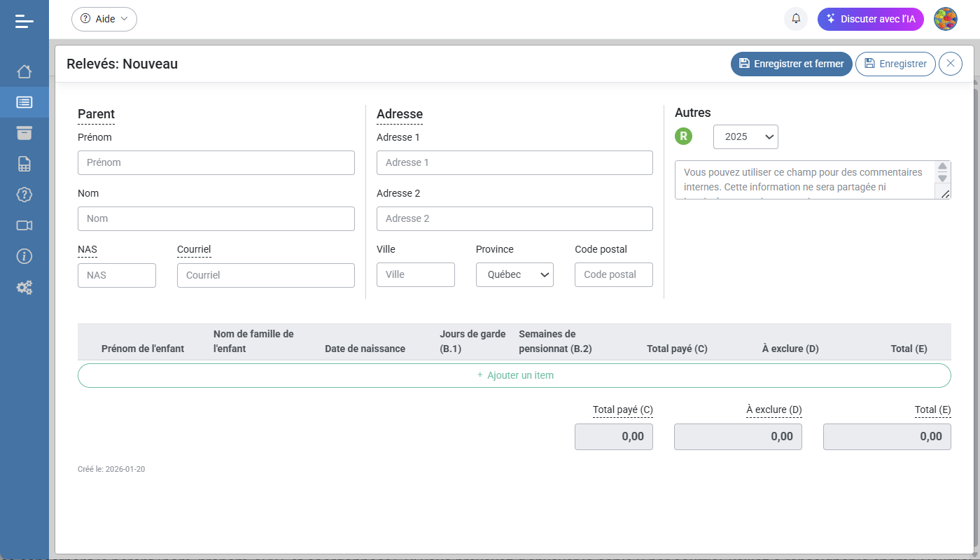This screenshot has height=560, width=980.
Task: Toggle the green R badge under Autres
Action: (x=683, y=136)
